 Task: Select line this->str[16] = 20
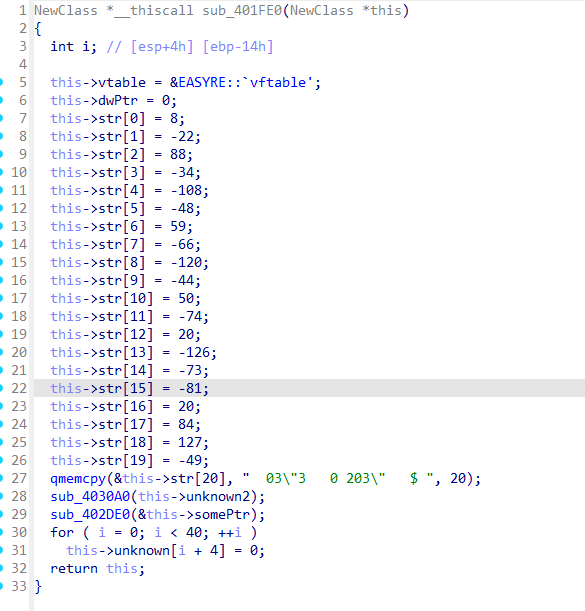point(125,406)
